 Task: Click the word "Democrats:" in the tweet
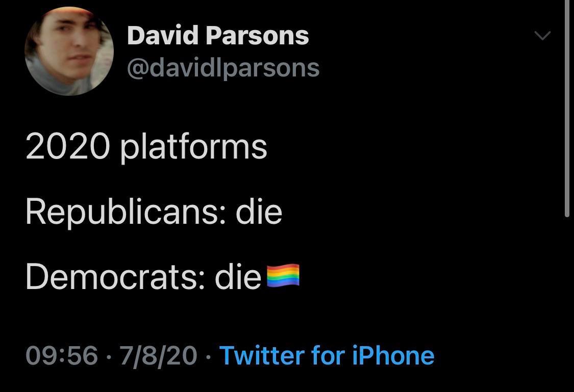coord(115,277)
